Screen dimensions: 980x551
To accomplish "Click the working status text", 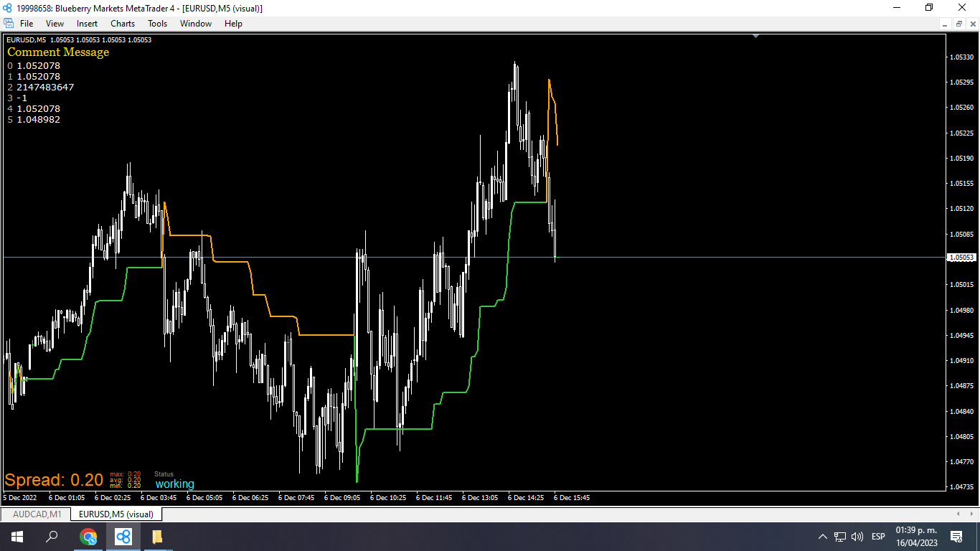I will [x=175, y=484].
